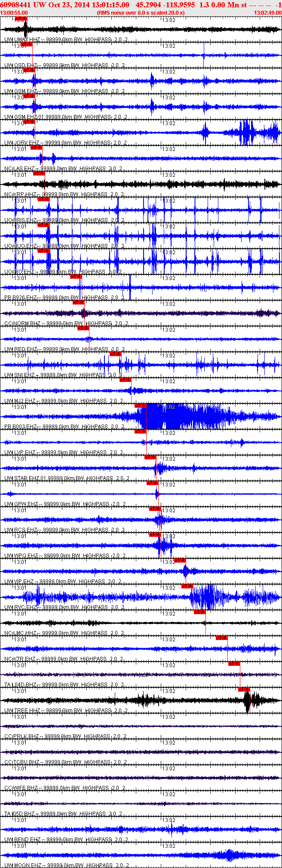282x868 pixels.
Task: Select the pick marker on TA.L04D trace
Action: [234, 664]
